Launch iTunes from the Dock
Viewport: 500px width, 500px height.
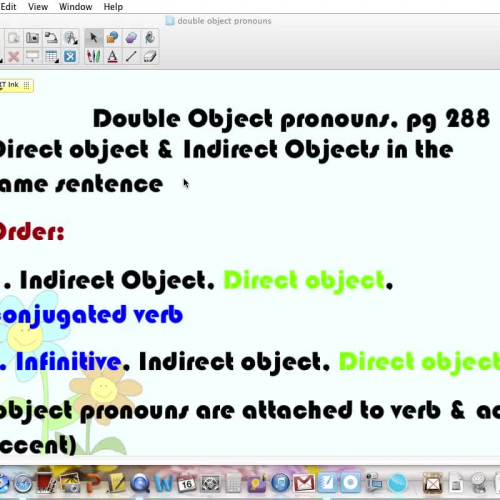(280, 483)
